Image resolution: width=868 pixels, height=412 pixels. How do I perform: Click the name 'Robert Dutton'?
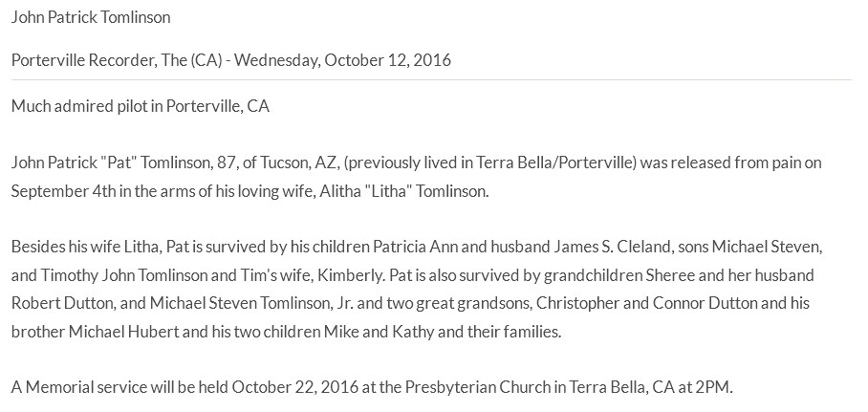[53, 303]
